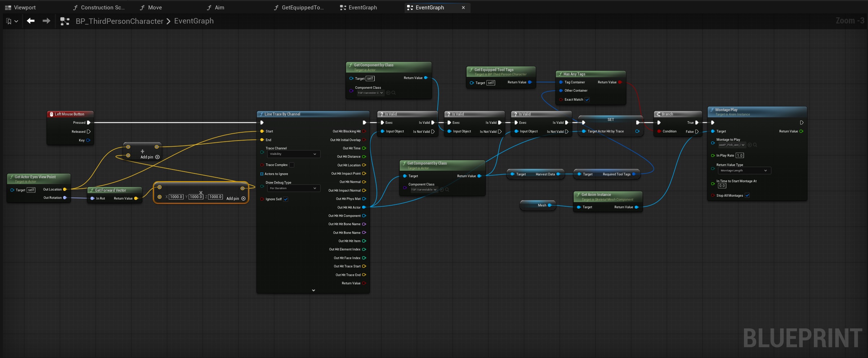Open the Return Value Type Montage Length dropdown
Screen dimensions: 868x358
tap(744, 171)
